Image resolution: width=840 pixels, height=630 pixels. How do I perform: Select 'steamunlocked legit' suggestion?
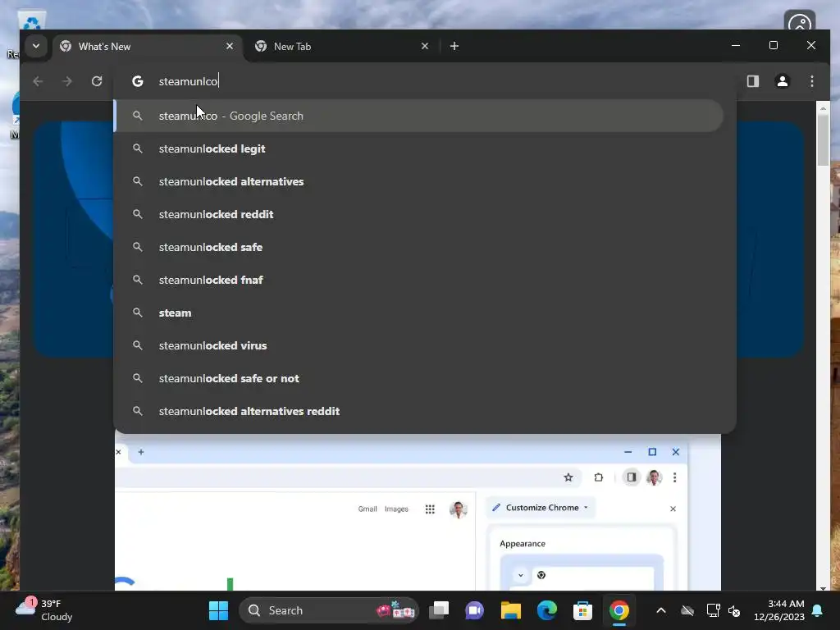click(x=418, y=149)
